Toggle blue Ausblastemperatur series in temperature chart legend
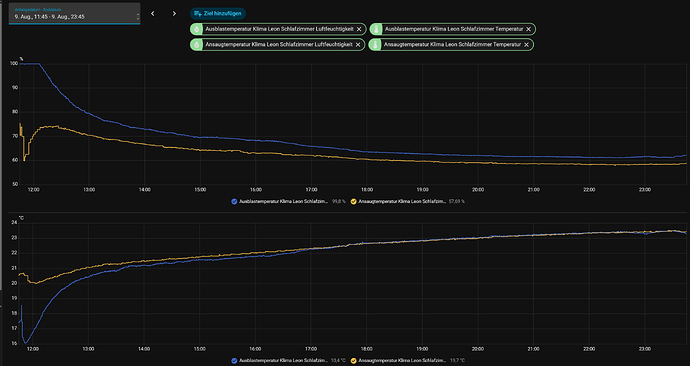 (x=235, y=361)
